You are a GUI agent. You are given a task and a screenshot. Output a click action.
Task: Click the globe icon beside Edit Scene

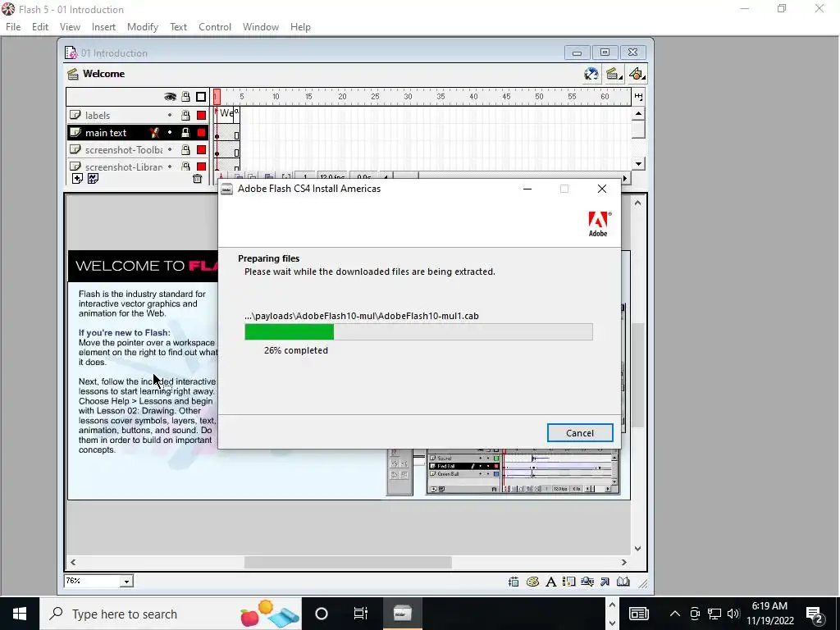591,74
